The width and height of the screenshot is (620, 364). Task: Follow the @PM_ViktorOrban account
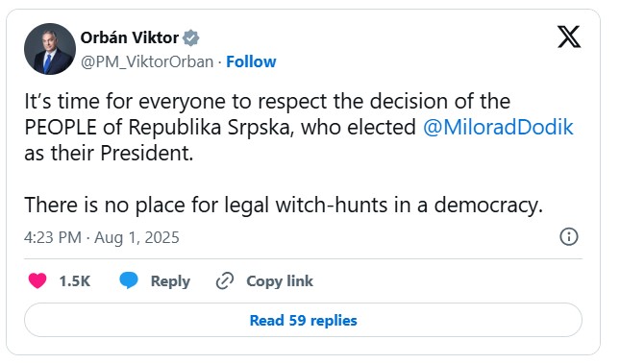(251, 61)
